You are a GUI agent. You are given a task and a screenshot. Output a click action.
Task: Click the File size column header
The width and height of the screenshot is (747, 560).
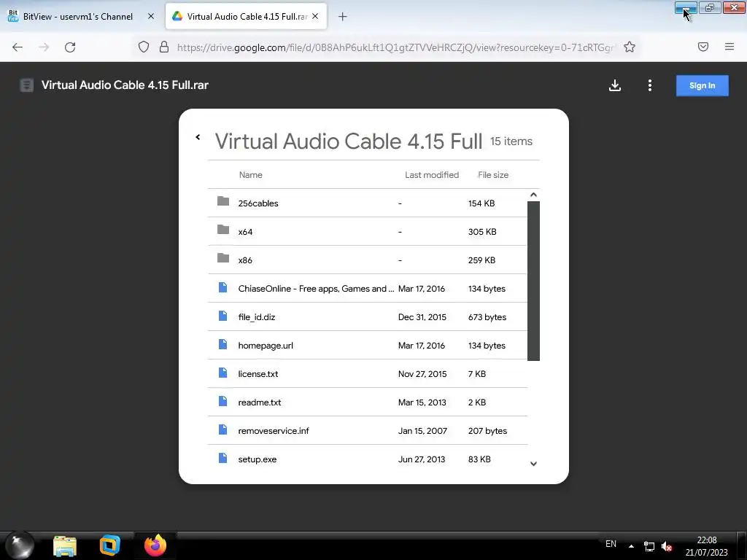(x=493, y=175)
